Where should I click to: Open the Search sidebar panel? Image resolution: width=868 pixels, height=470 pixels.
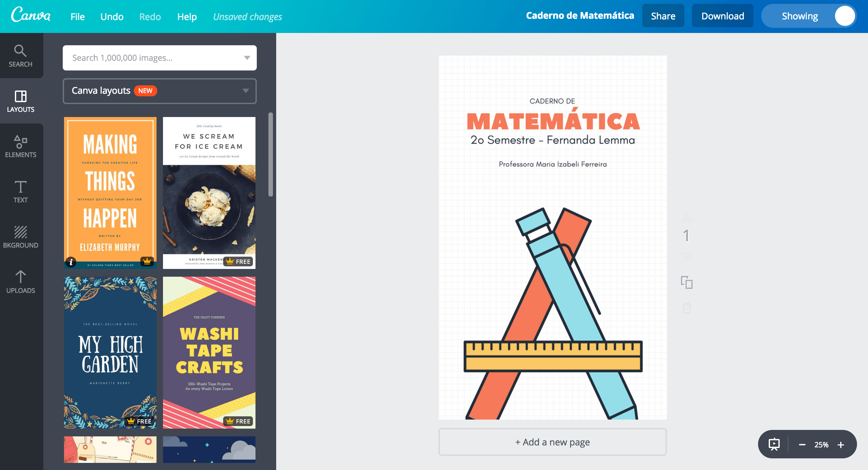pyautogui.click(x=21, y=56)
